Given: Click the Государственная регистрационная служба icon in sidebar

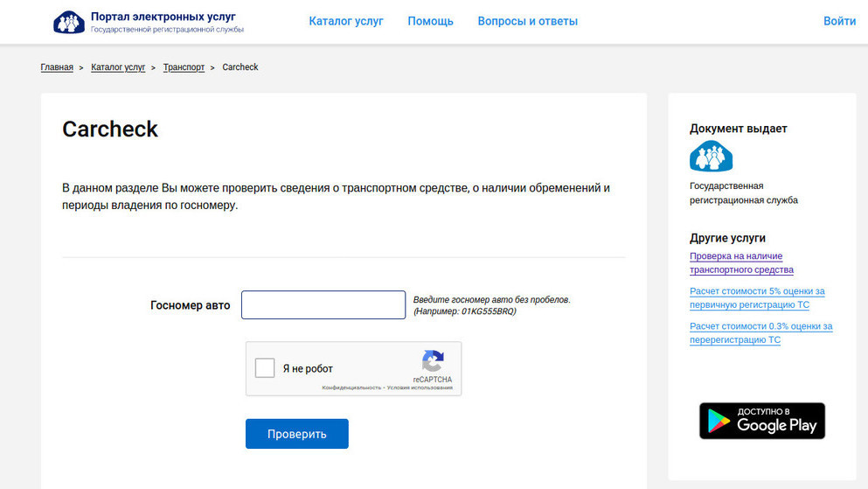Looking at the screenshot, I should (x=711, y=157).
